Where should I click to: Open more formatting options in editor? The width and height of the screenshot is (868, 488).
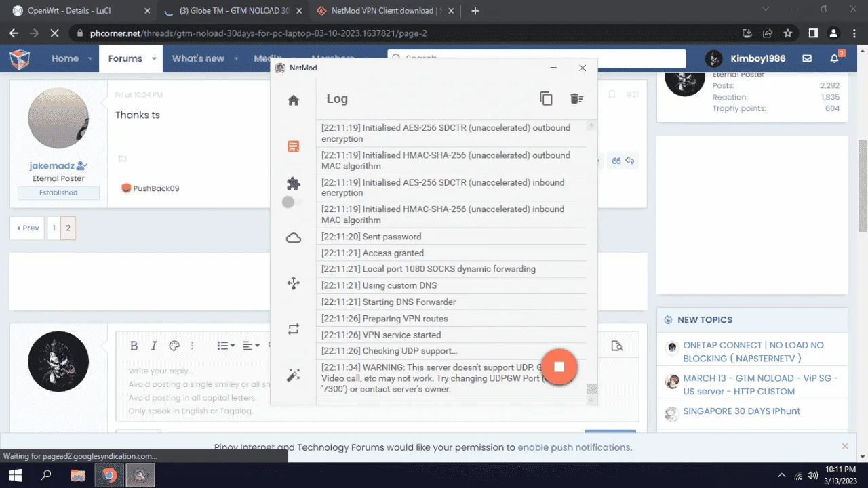(x=193, y=346)
